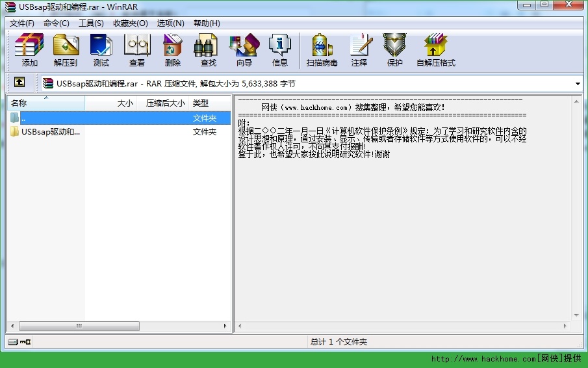The image size is (588, 368).
Task: Click comment pane scroll down arrow
Action: (x=576, y=315)
